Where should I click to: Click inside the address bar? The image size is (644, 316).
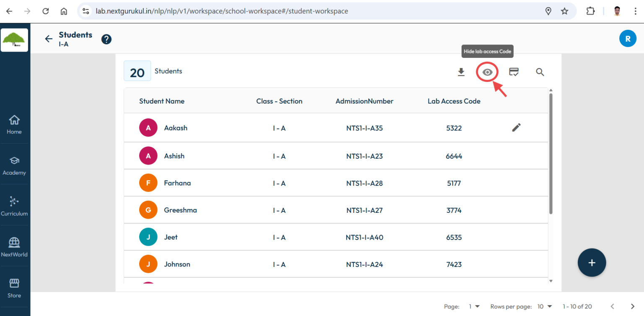click(252, 11)
